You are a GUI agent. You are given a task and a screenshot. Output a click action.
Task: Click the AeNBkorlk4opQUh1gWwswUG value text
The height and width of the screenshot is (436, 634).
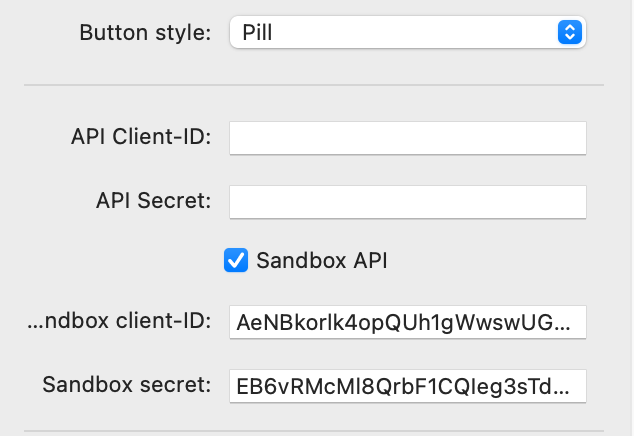[x=395, y=323]
